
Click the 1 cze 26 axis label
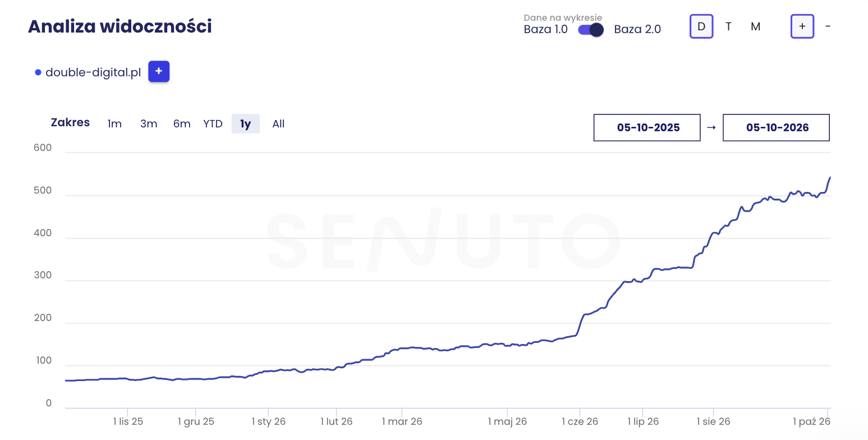click(x=580, y=421)
